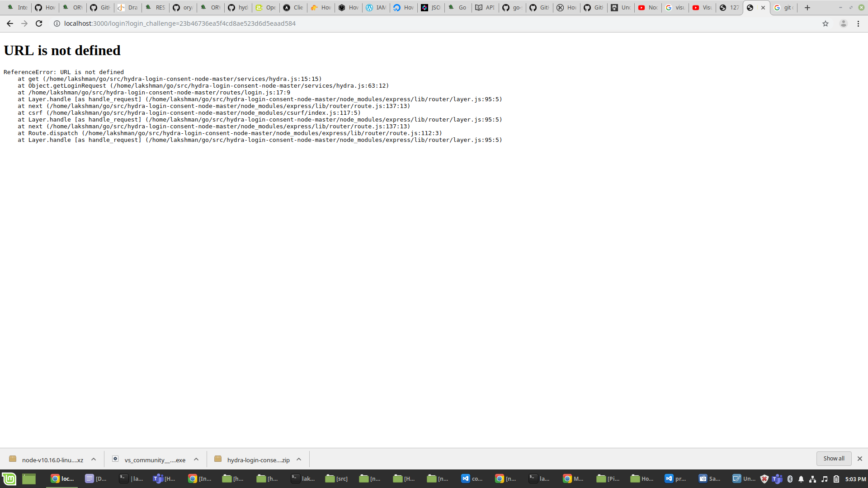Screen dimensions: 868x488
Task: Switch to the YouTube Node tab
Action: (647, 7)
